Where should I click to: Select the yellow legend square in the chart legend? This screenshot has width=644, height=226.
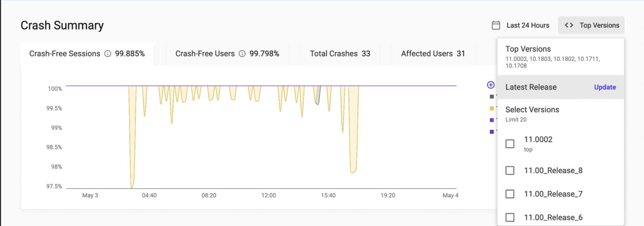tap(491, 108)
